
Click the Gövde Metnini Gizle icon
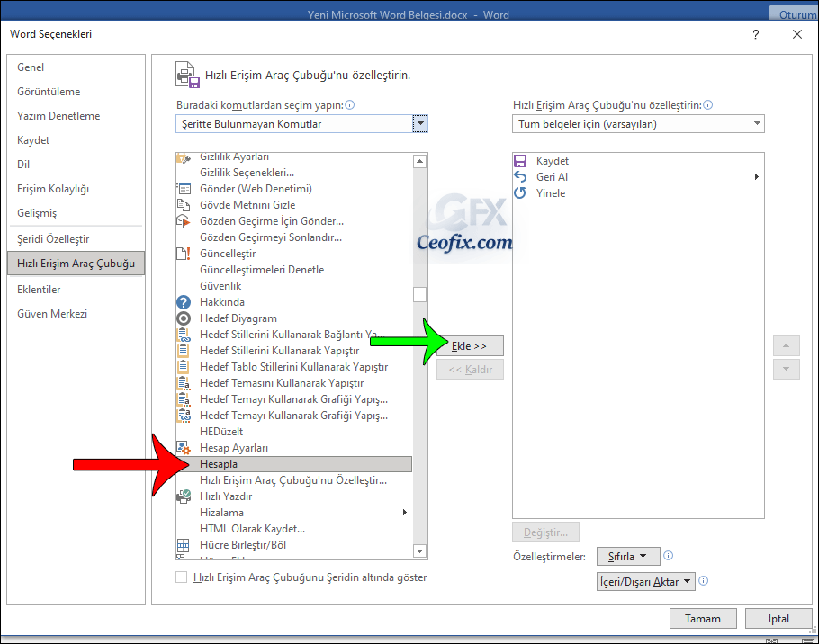[x=184, y=205]
